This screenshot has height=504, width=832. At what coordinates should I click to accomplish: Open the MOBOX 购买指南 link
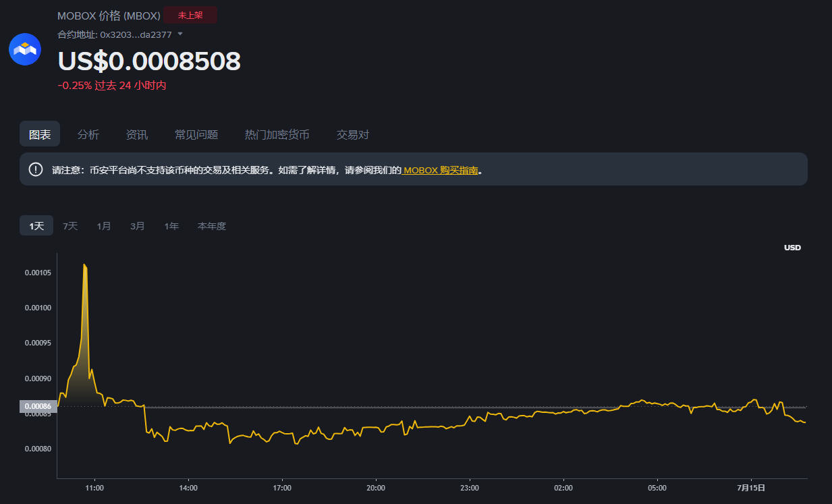440,170
